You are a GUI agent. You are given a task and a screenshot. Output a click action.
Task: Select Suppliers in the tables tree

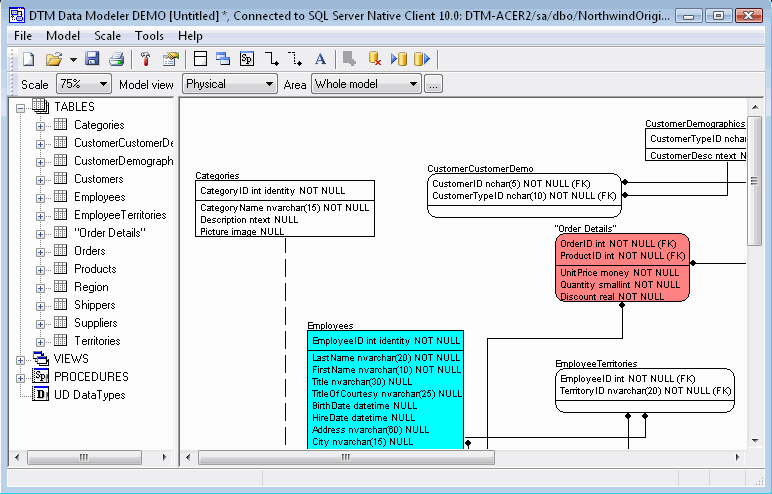point(96,323)
